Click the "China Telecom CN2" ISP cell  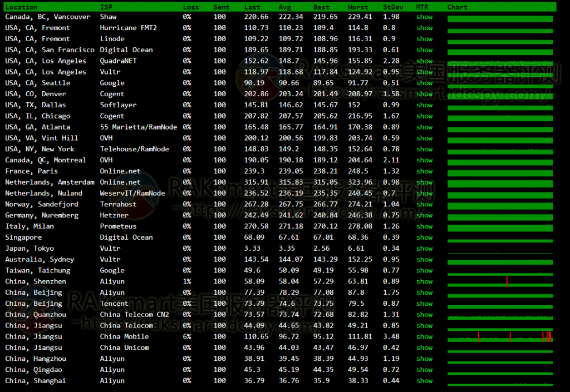pyautogui.click(x=135, y=315)
